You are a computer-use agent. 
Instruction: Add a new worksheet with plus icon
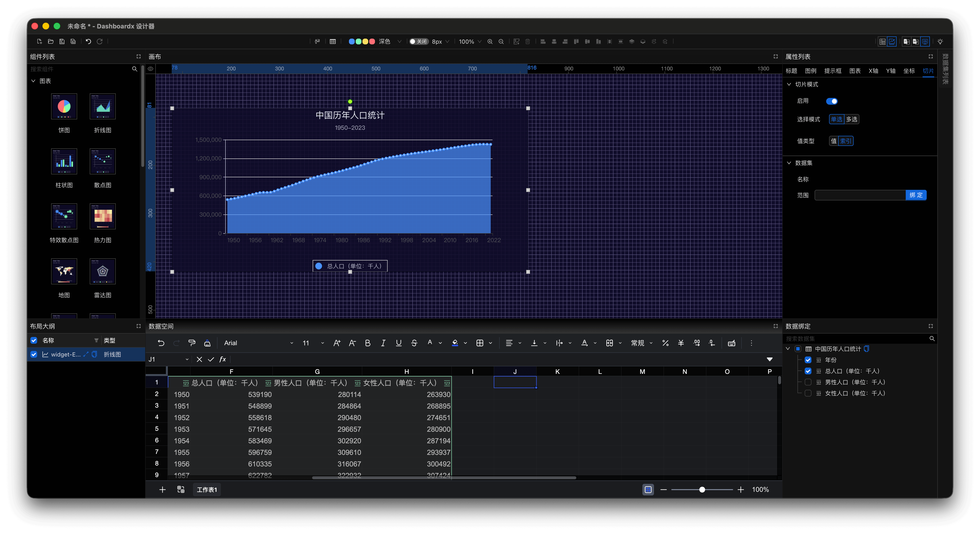[x=163, y=489]
